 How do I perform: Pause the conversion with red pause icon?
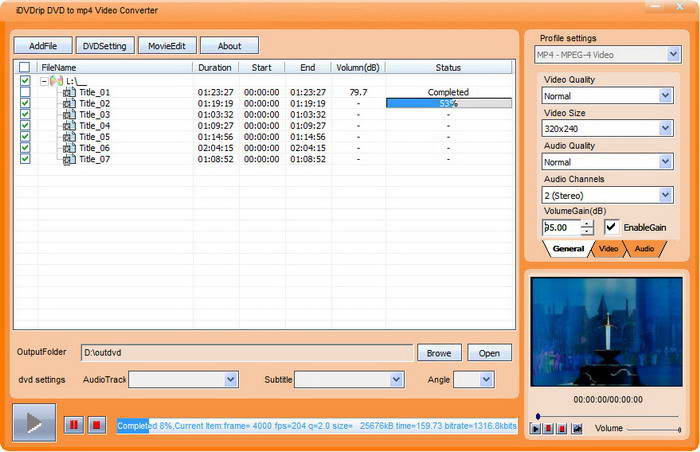pos(74,425)
